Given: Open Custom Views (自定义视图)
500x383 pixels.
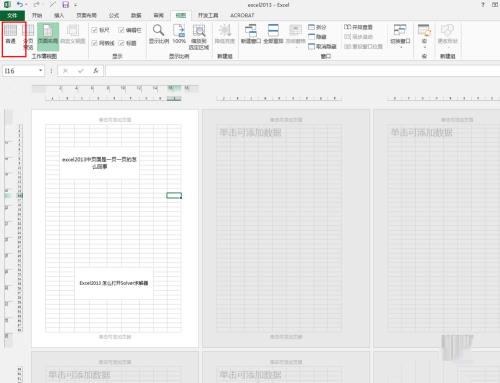Looking at the screenshot, I should tap(72, 35).
